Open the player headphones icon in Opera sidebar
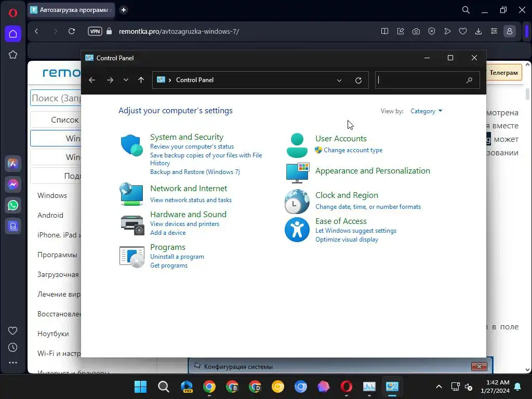Screen dimensions: 532x399 13,227
